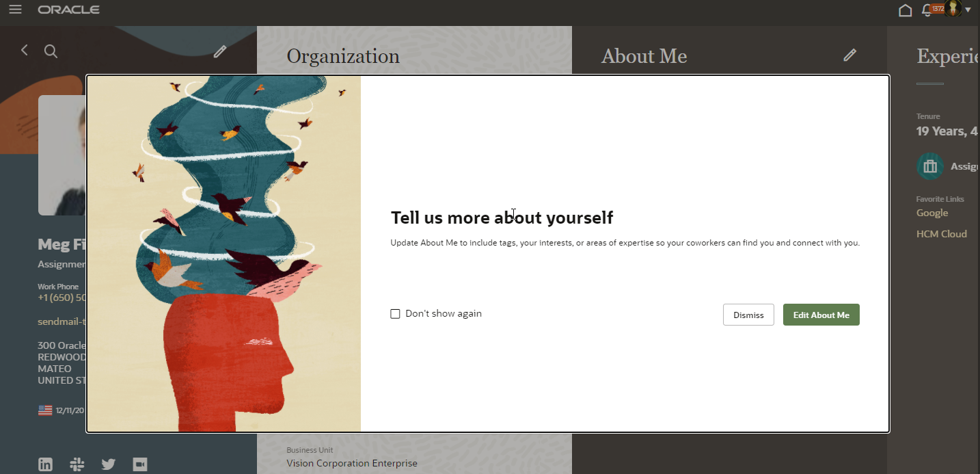Click the Oracle logo
The height and width of the screenshot is (474, 980).
(68, 10)
